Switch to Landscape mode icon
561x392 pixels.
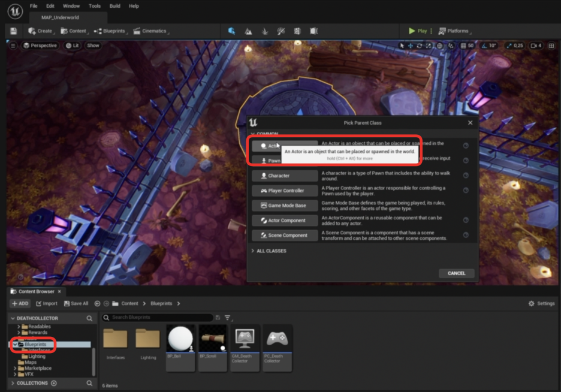248,31
